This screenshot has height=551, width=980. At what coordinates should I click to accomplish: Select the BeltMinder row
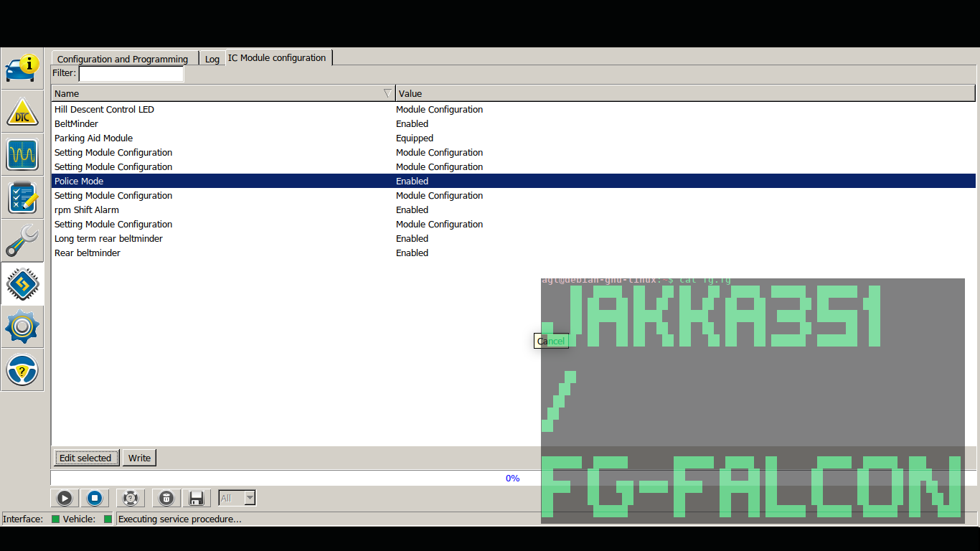pos(514,124)
